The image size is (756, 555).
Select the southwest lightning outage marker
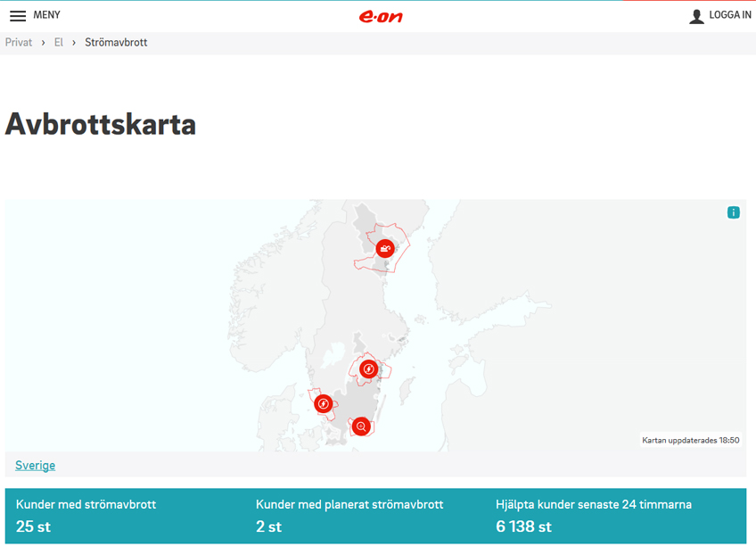[x=324, y=403]
